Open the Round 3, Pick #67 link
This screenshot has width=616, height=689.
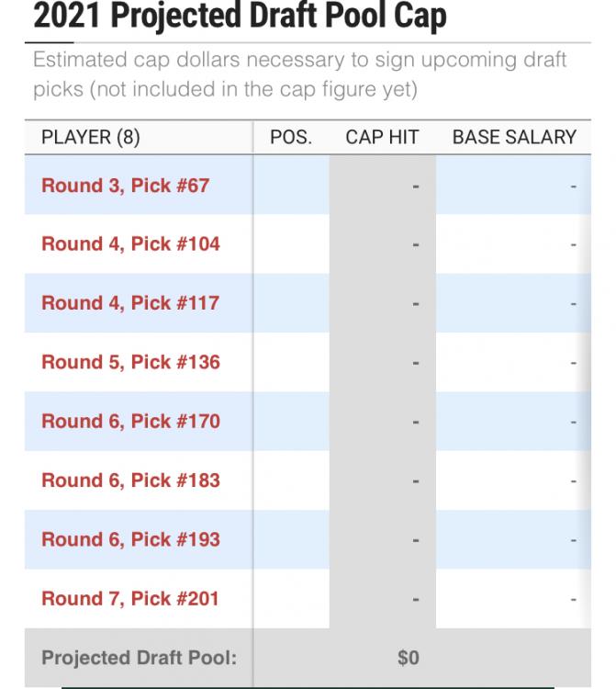coord(125,186)
